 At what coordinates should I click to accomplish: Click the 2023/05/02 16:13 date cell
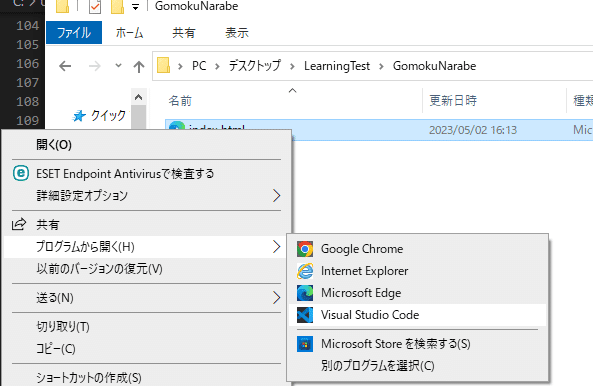(473, 130)
